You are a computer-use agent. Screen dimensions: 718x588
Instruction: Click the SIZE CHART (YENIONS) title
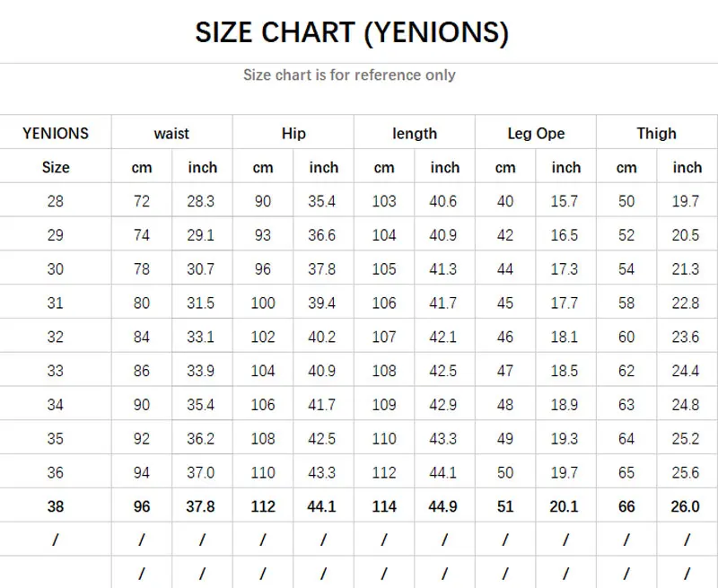352,33
